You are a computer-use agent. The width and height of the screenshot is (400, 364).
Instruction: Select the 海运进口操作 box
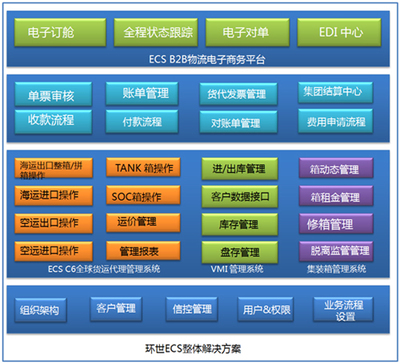(x=54, y=196)
